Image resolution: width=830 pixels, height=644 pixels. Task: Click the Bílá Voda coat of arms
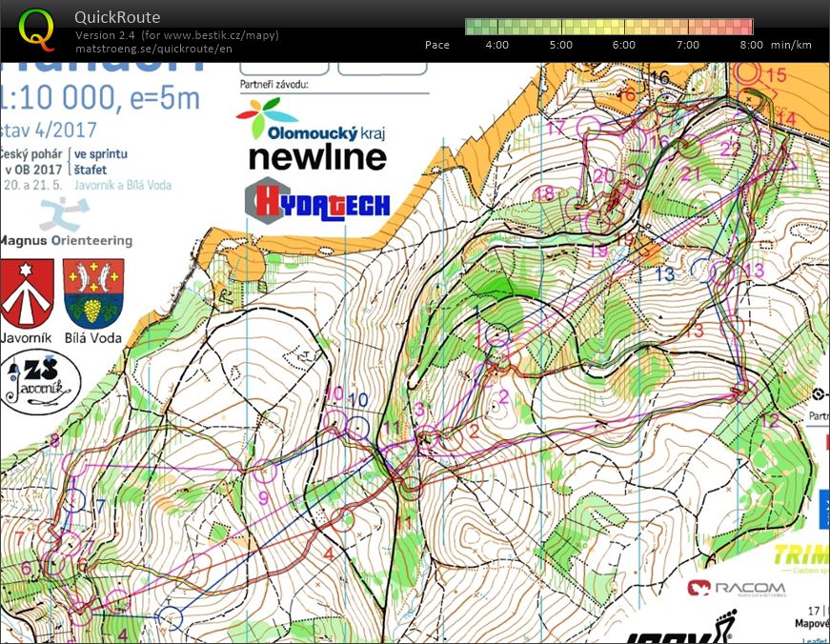[93, 293]
